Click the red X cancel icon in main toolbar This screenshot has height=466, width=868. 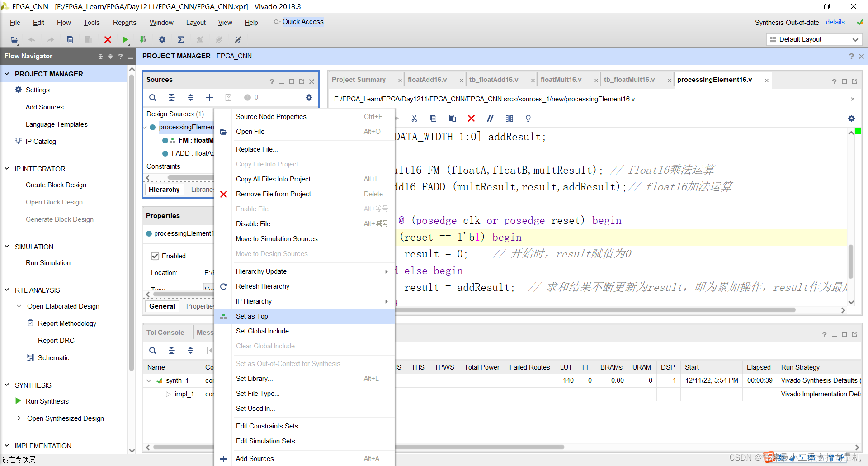pos(108,40)
